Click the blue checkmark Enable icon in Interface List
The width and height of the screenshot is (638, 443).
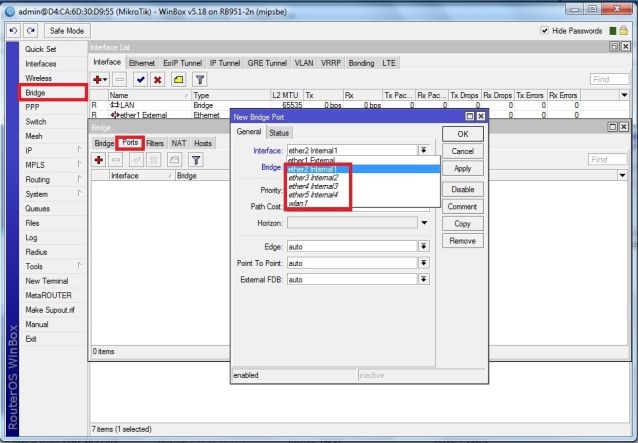pos(141,80)
